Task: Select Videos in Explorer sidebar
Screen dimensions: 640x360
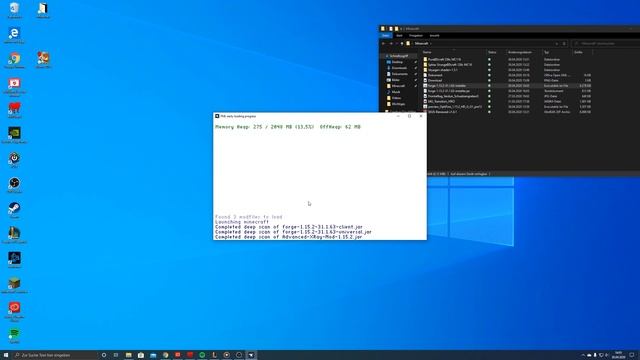Action: (396, 98)
